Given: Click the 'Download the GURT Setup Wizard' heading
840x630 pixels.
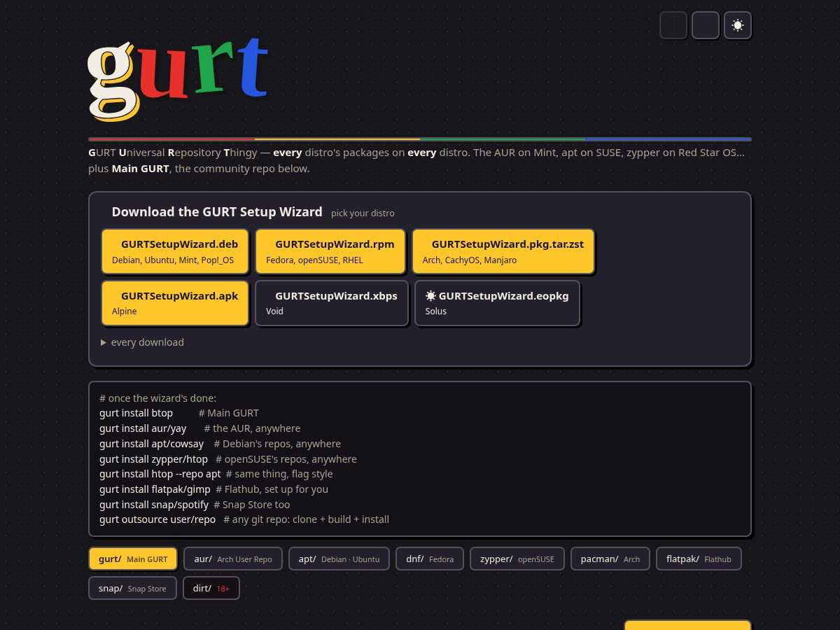Looking at the screenshot, I should pos(217,211).
